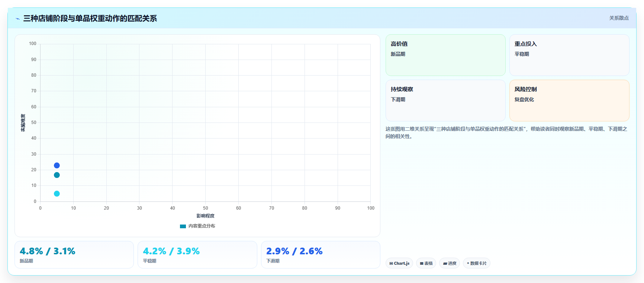
Task: Click the icon inside the Chart.js chip
Action: [391, 263]
